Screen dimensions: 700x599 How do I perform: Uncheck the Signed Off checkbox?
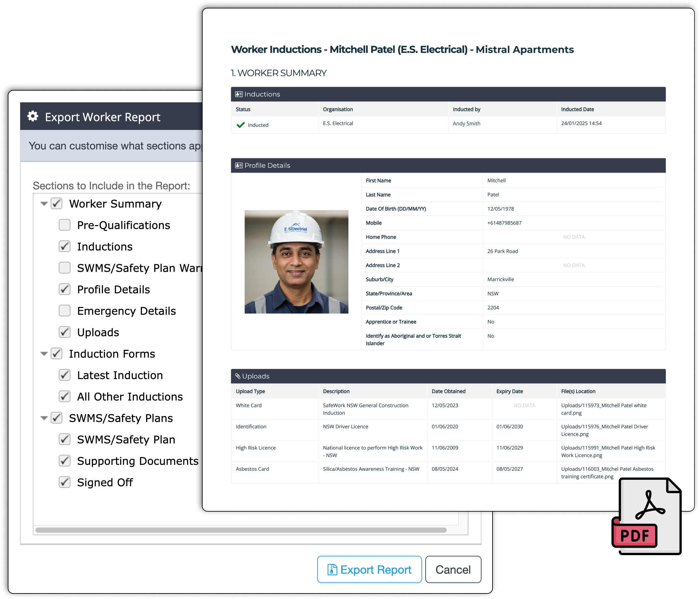coord(65,483)
